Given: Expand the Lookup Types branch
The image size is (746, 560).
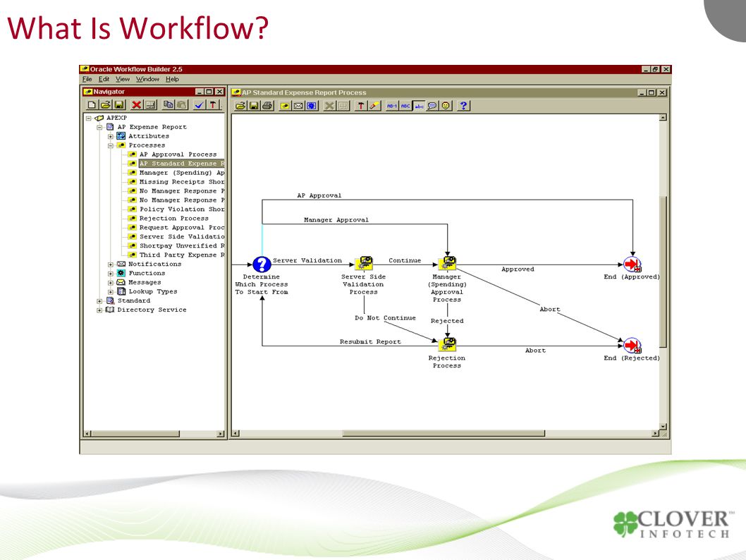Looking at the screenshot, I should coord(111,292).
